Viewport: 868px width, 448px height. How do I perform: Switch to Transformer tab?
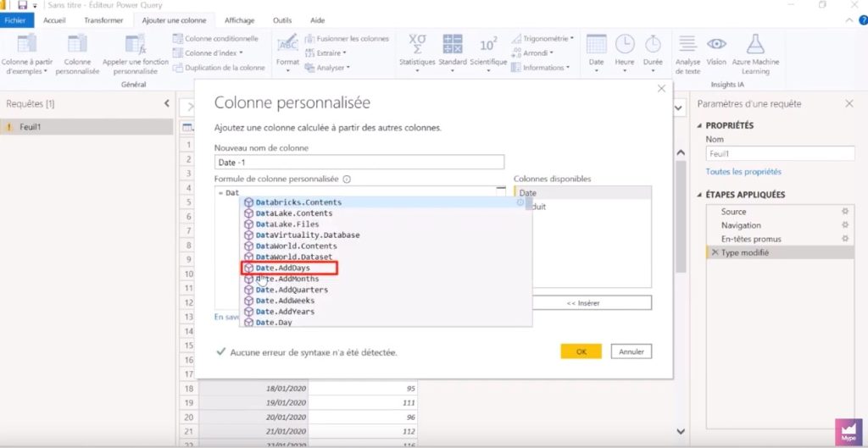103,20
